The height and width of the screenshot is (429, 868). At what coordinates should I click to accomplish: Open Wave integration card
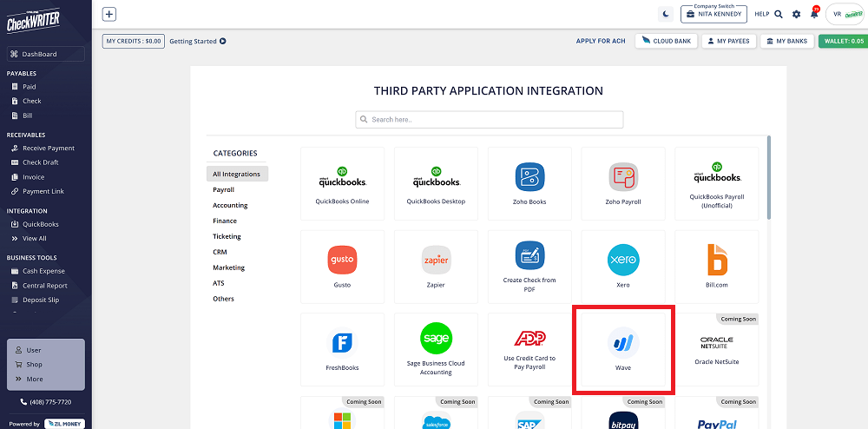click(623, 349)
